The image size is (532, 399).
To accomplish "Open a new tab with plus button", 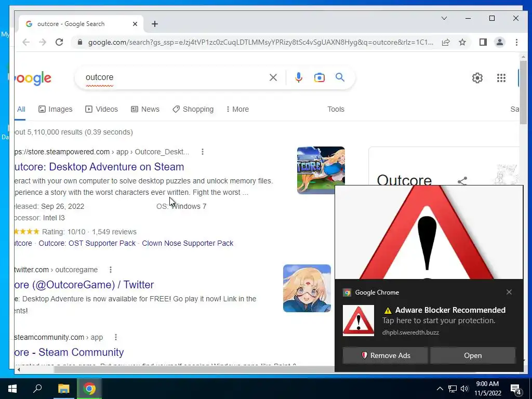I will click(x=155, y=24).
